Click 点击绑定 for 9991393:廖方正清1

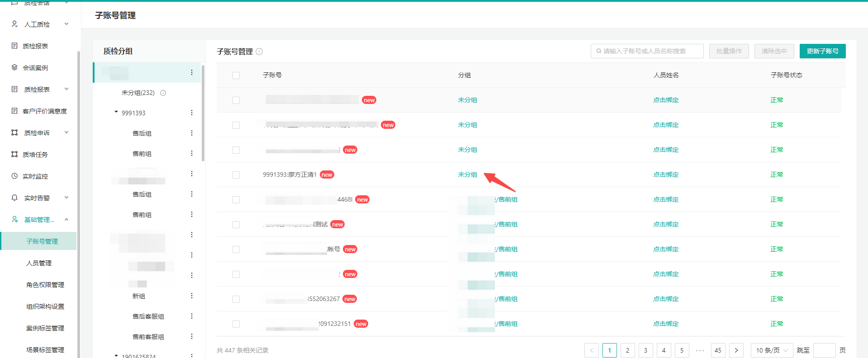coord(666,174)
